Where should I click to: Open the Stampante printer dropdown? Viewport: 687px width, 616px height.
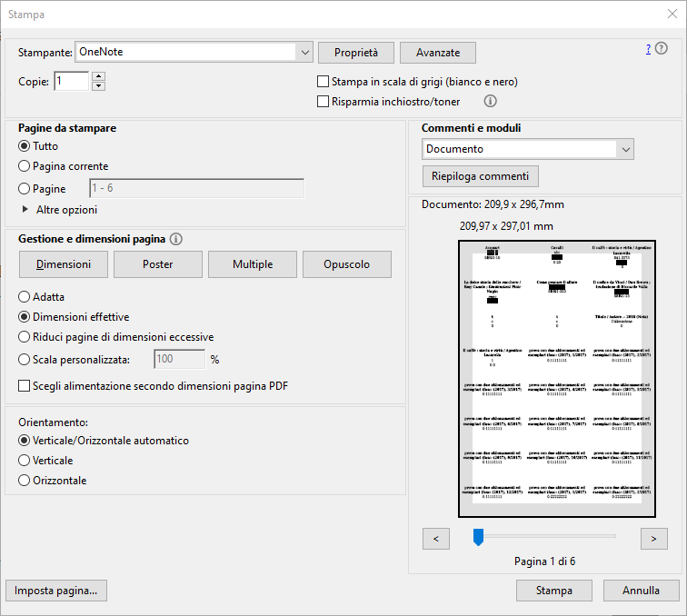[304, 53]
